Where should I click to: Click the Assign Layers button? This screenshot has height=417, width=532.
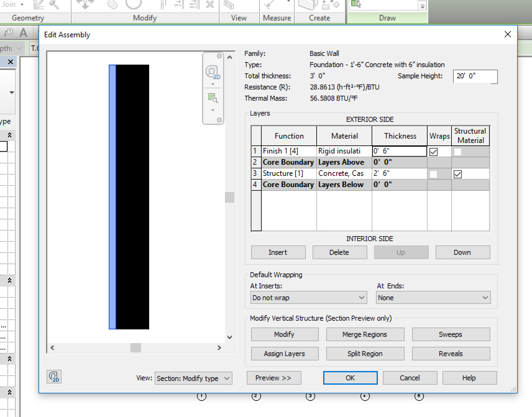pos(284,353)
